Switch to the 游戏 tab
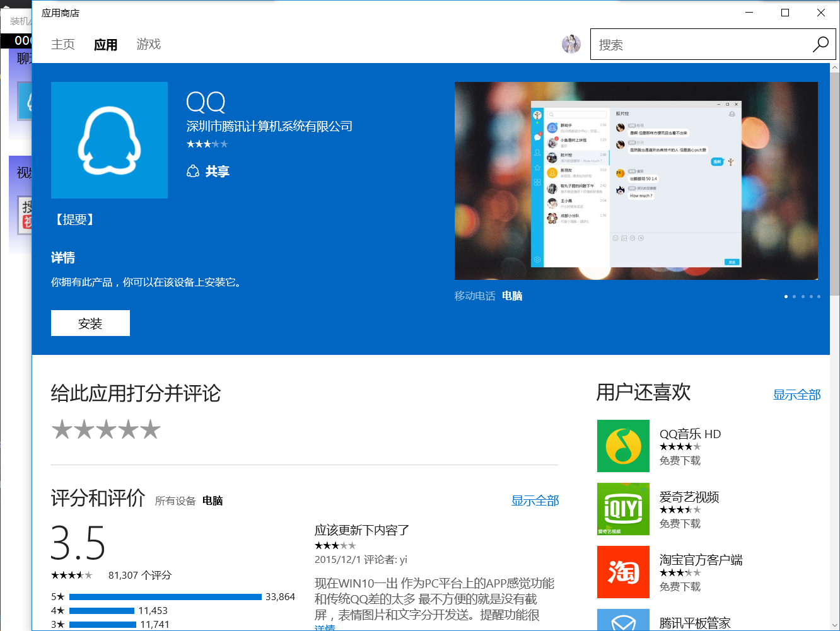This screenshot has height=631, width=840. [x=149, y=44]
